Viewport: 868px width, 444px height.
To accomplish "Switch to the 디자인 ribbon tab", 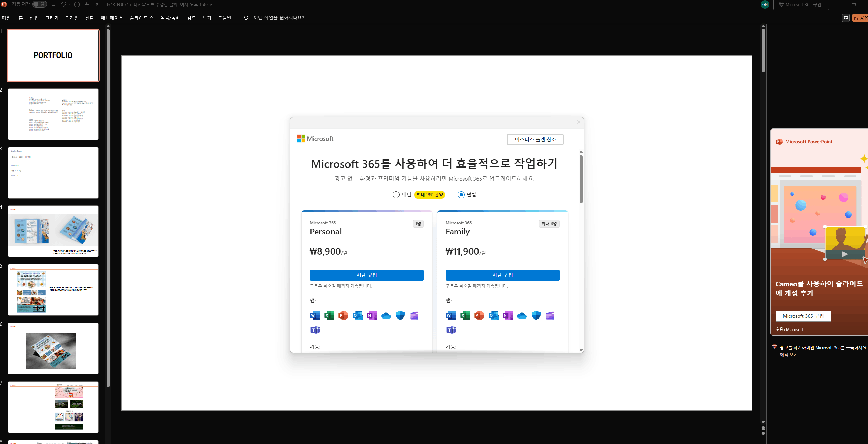I will click(x=72, y=18).
